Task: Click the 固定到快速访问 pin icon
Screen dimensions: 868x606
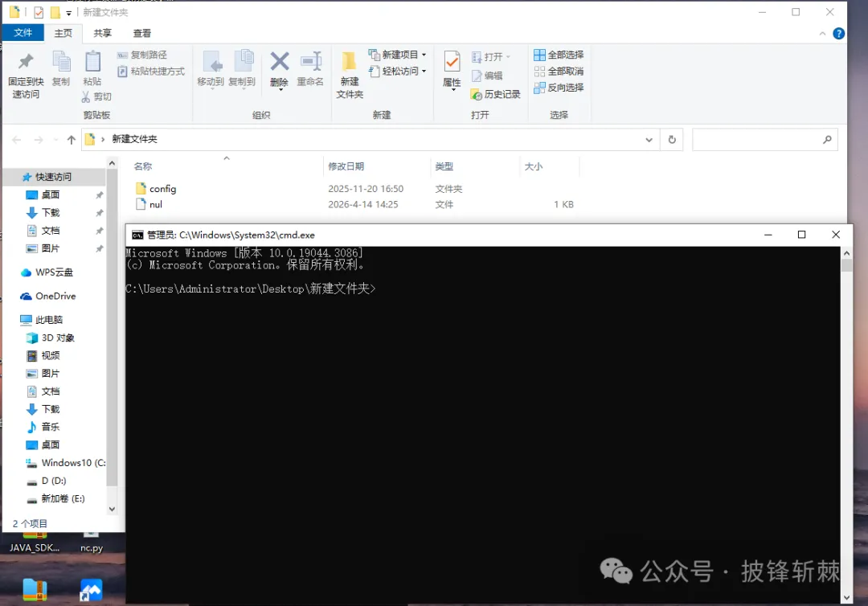Action: [26, 63]
